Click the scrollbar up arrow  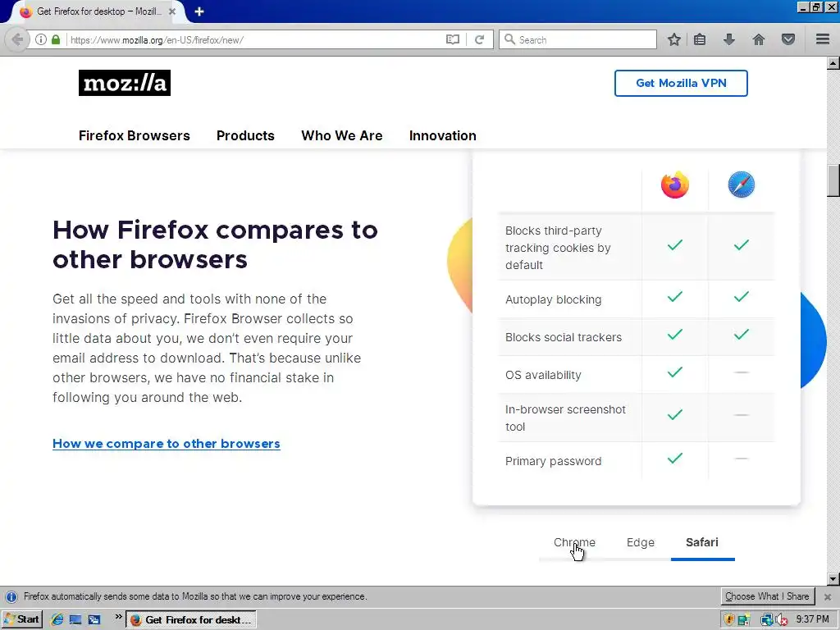click(x=833, y=63)
